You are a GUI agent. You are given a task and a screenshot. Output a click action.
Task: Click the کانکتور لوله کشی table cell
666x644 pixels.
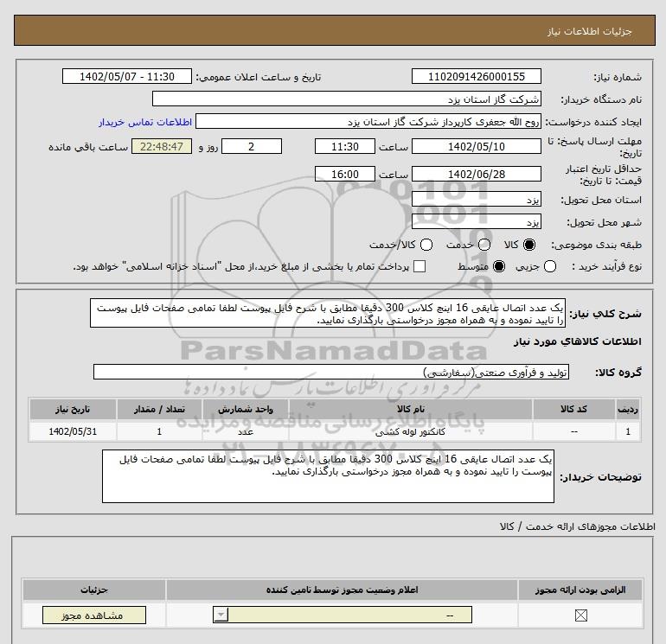[x=410, y=431]
